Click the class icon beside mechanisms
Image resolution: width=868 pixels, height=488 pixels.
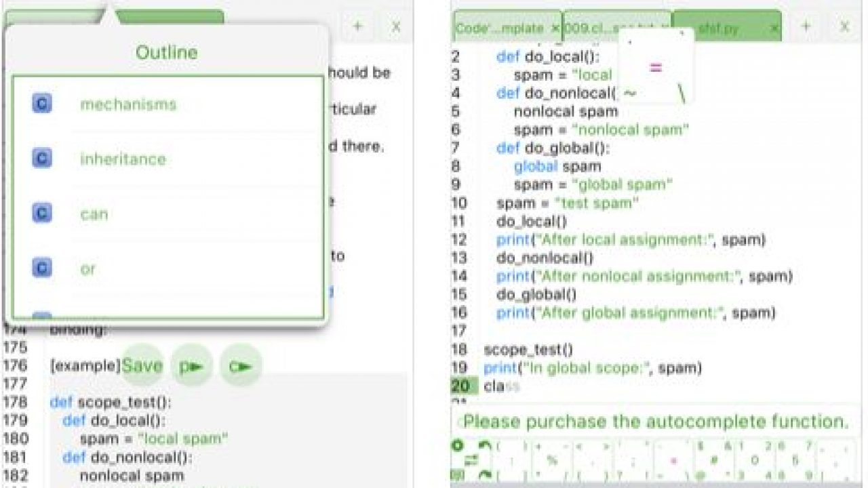click(x=42, y=104)
